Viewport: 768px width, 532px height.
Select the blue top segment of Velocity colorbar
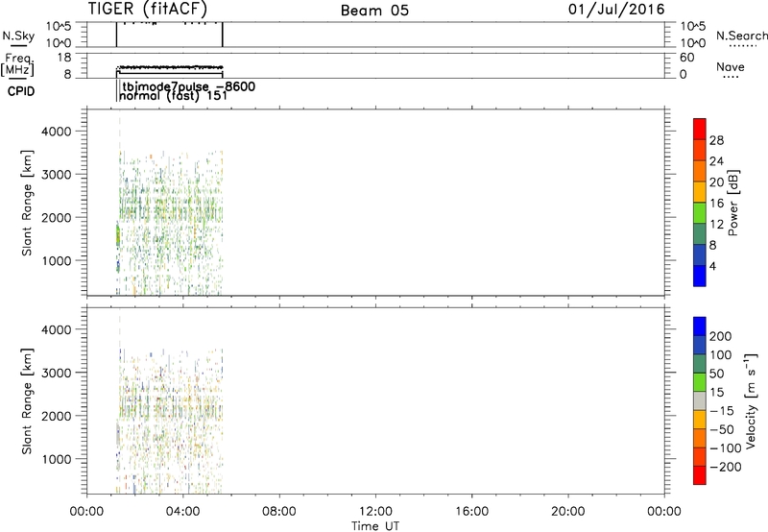[x=700, y=326]
